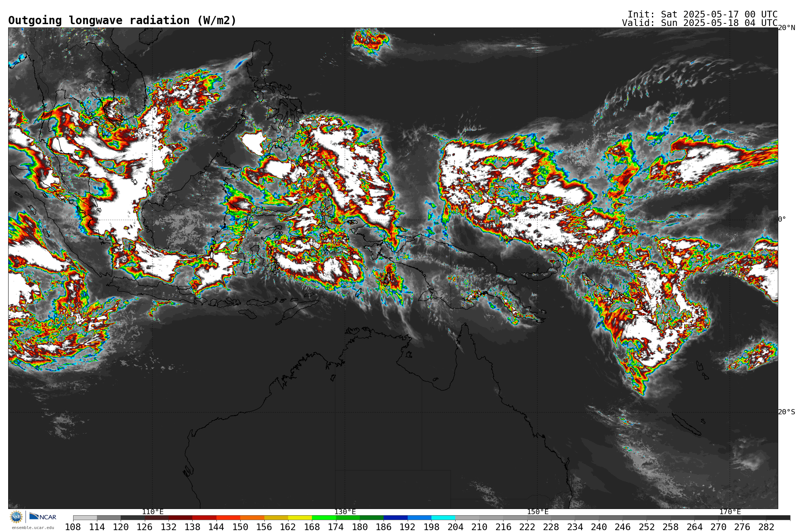Click the NSF logo icon
The height and width of the screenshot is (532, 802).
click(x=16, y=516)
